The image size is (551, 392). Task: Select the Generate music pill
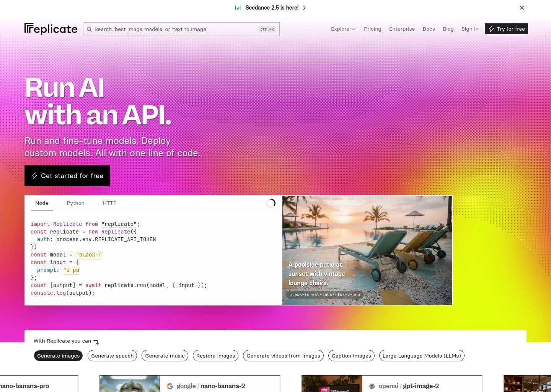(165, 356)
